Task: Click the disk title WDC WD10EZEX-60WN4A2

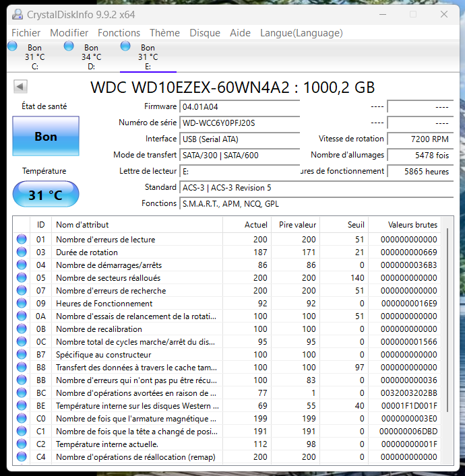Action: click(190, 87)
